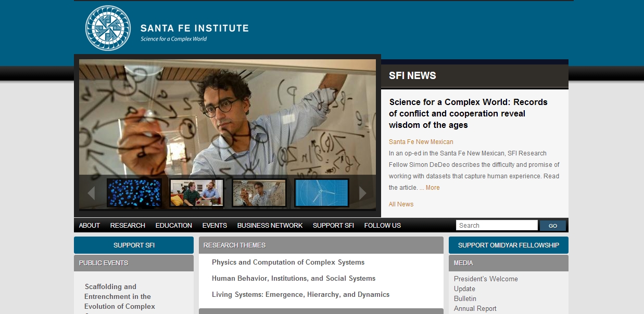This screenshot has width=644, height=314.
Task: Advance carousel with right arrow
Action: click(x=363, y=193)
